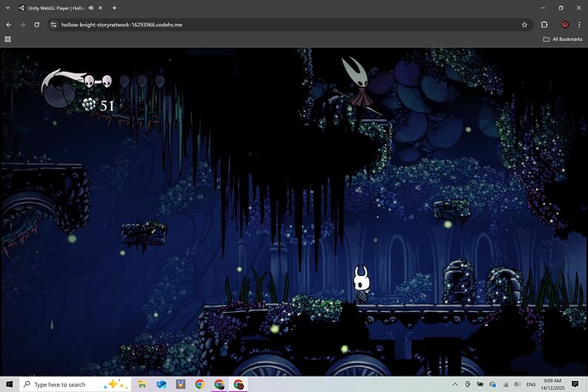The image size is (588, 392).
Task: Go back using the back arrow
Action: [9, 25]
